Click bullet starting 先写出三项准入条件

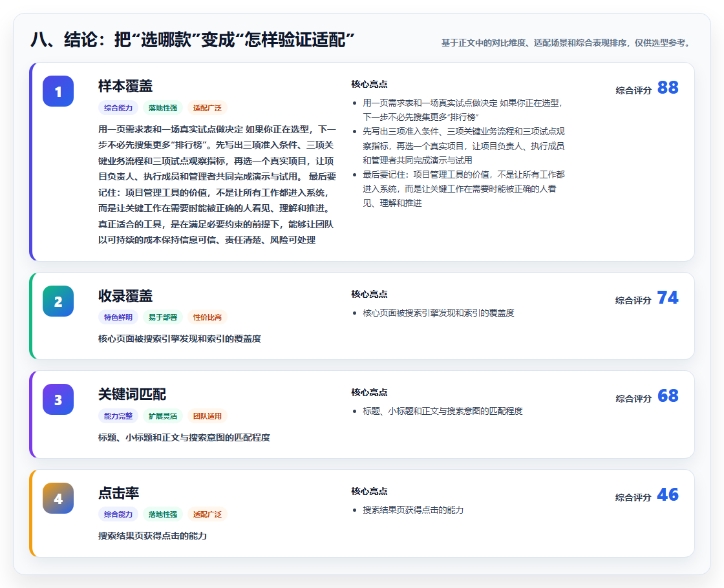[x=463, y=146]
